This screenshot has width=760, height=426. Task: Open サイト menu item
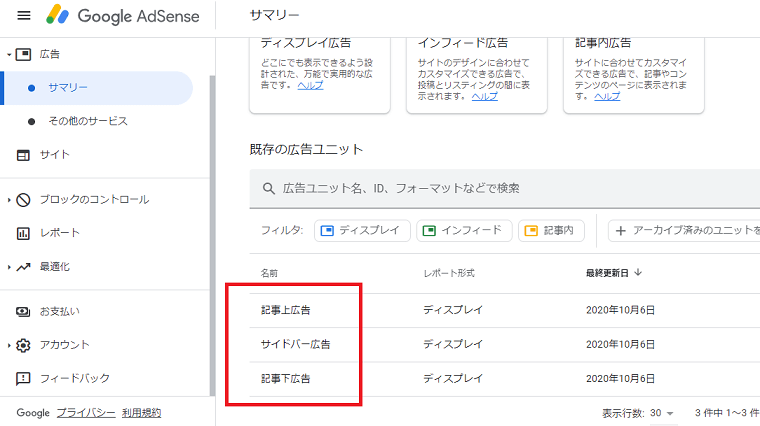[54, 155]
